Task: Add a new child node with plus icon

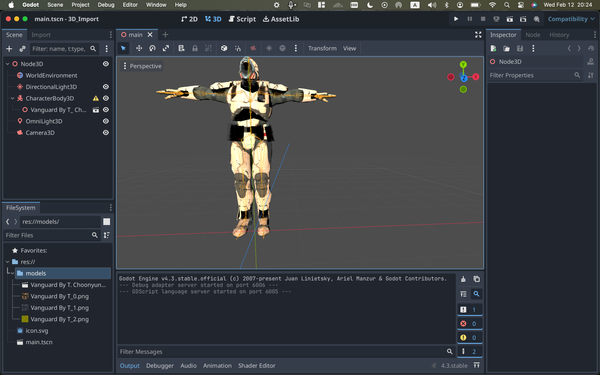Action: (x=9, y=49)
